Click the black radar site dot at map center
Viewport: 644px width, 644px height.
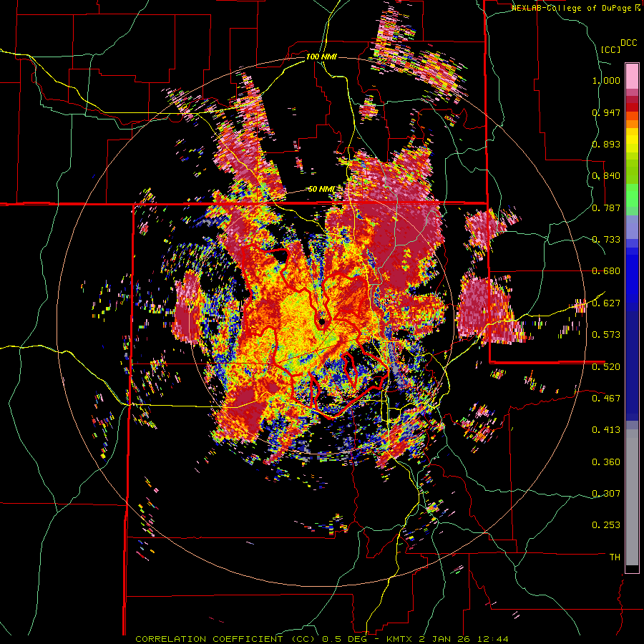(323, 321)
